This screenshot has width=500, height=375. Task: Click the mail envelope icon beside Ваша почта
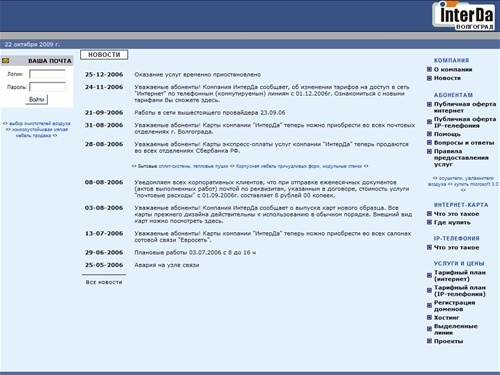coord(5,61)
